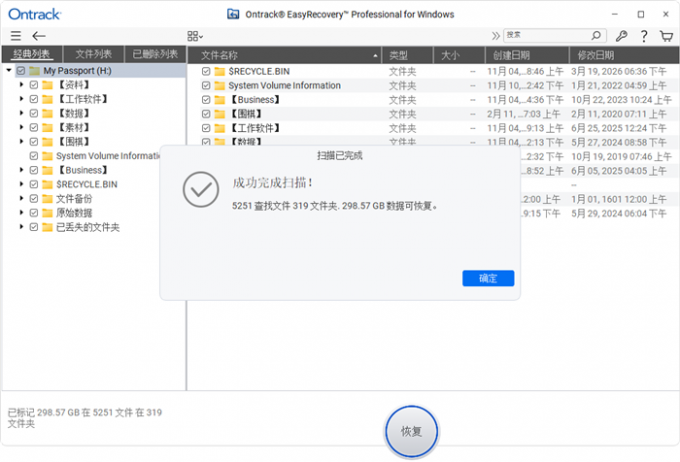
Task: Switch to 文件列表 tab
Action: pos(94,54)
